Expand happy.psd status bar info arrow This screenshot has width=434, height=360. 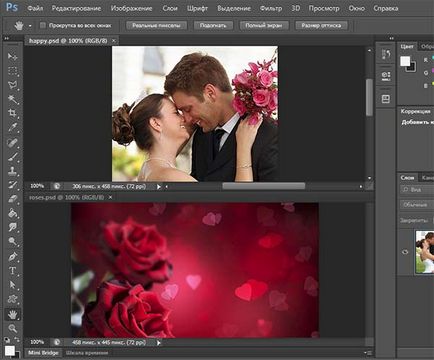[x=159, y=187]
